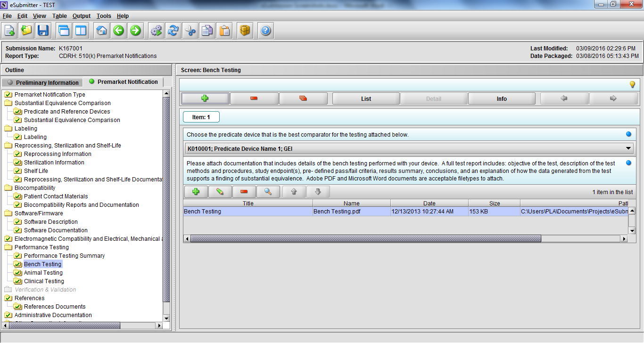The image size is (644, 343).
Task: Click the pencil edit attachment icon
Action: 219,192
